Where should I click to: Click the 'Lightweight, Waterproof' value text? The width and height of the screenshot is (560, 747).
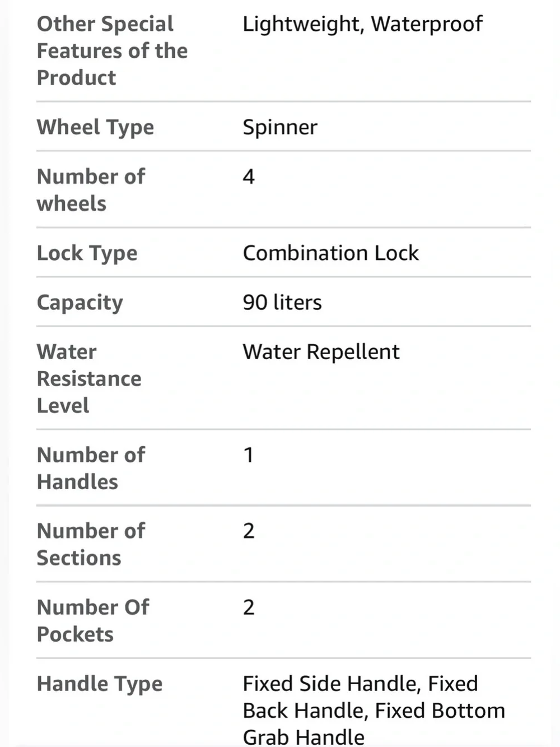(x=362, y=24)
